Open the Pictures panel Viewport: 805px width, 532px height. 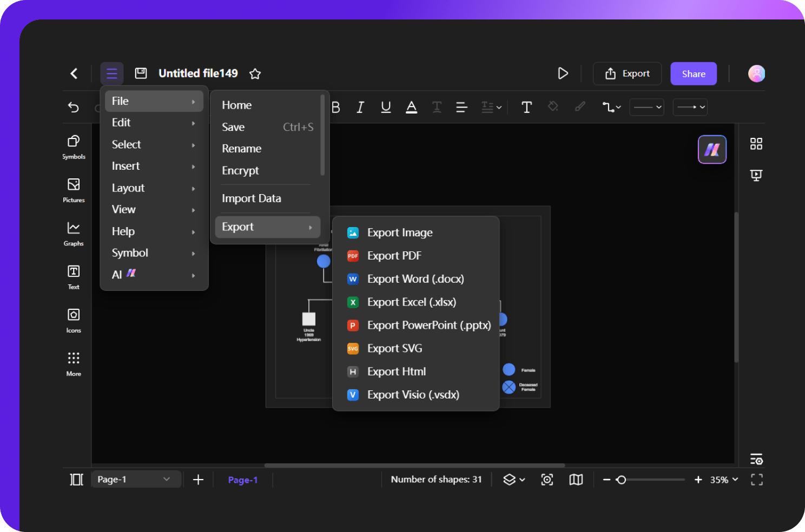tap(74, 190)
